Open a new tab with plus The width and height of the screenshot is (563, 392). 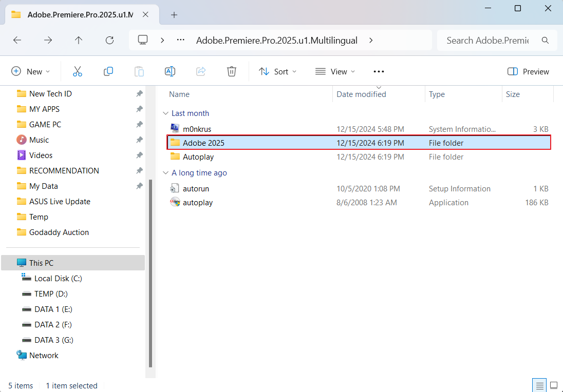click(174, 15)
